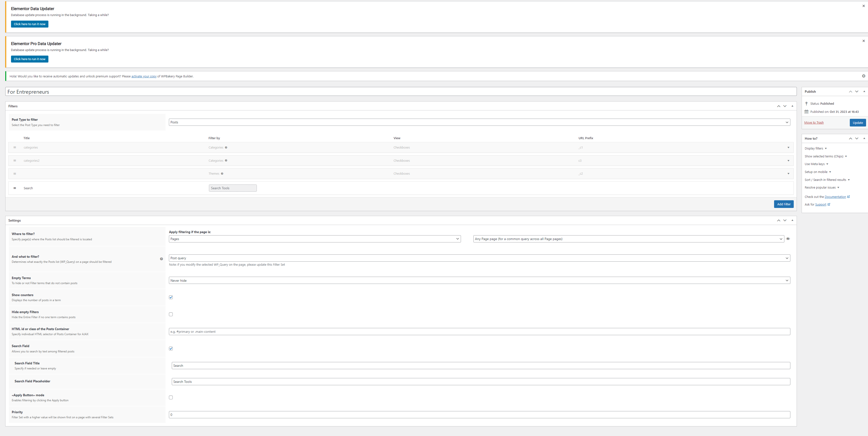Click eye icon next to Any Page dropdown

(x=788, y=239)
